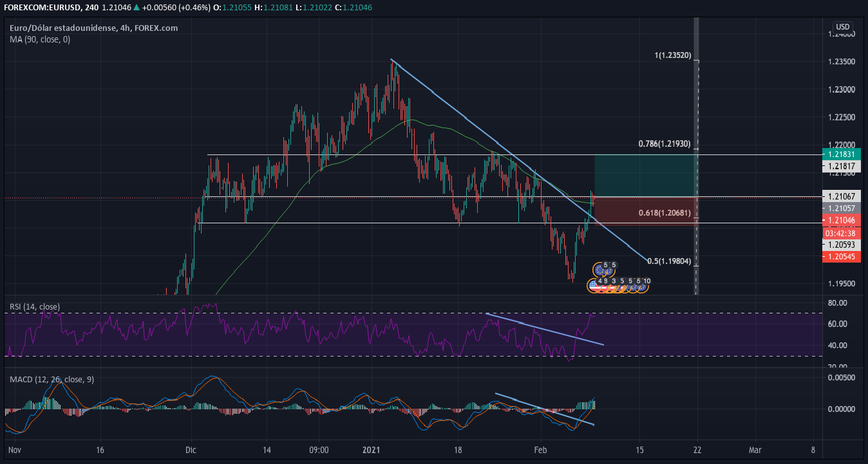The width and height of the screenshot is (868, 464).
Task: Select the MACD (12, 26, close, 9) label
Action: 52,380
